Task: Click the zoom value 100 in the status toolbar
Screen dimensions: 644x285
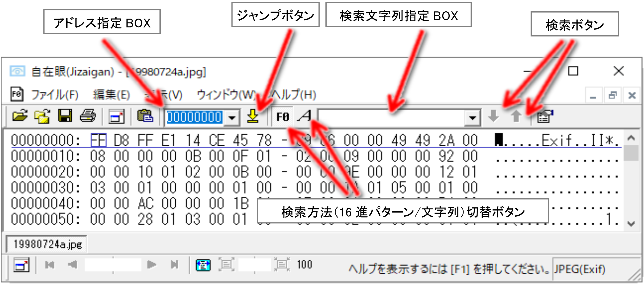Action: coord(305,264)
